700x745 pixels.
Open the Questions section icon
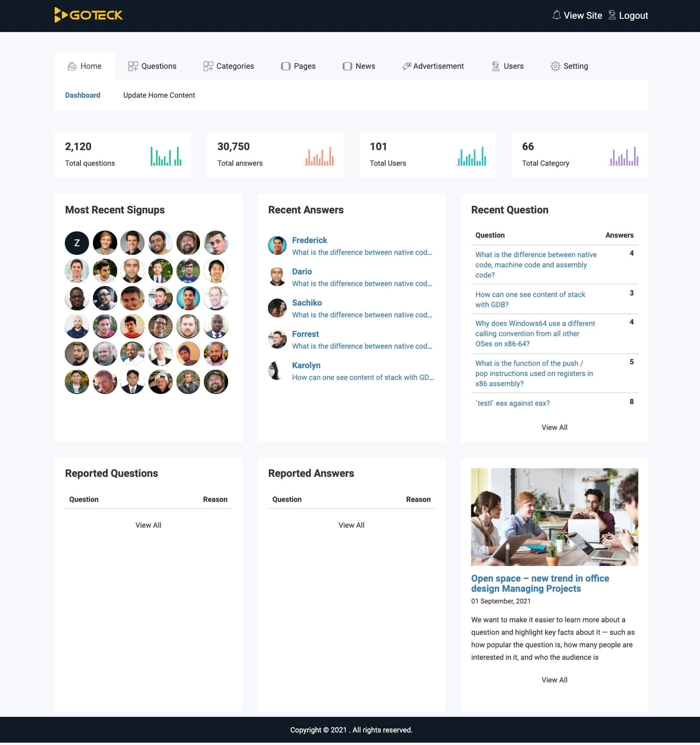point(133,66)
